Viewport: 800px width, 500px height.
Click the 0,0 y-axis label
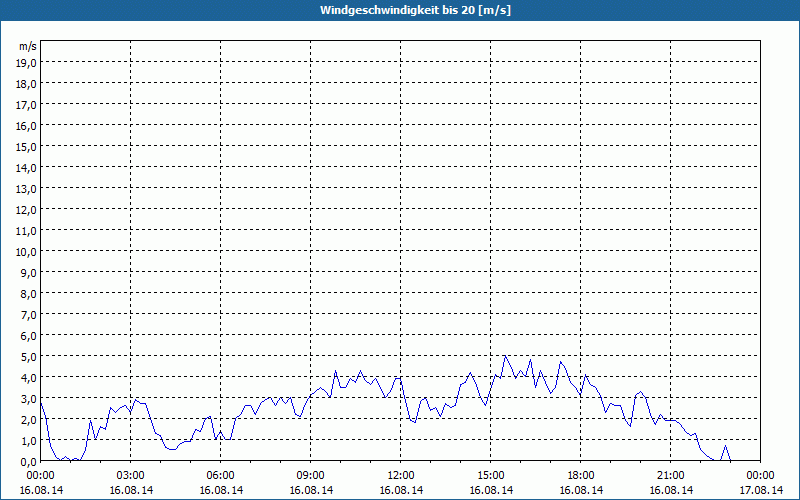coord(30,462)
